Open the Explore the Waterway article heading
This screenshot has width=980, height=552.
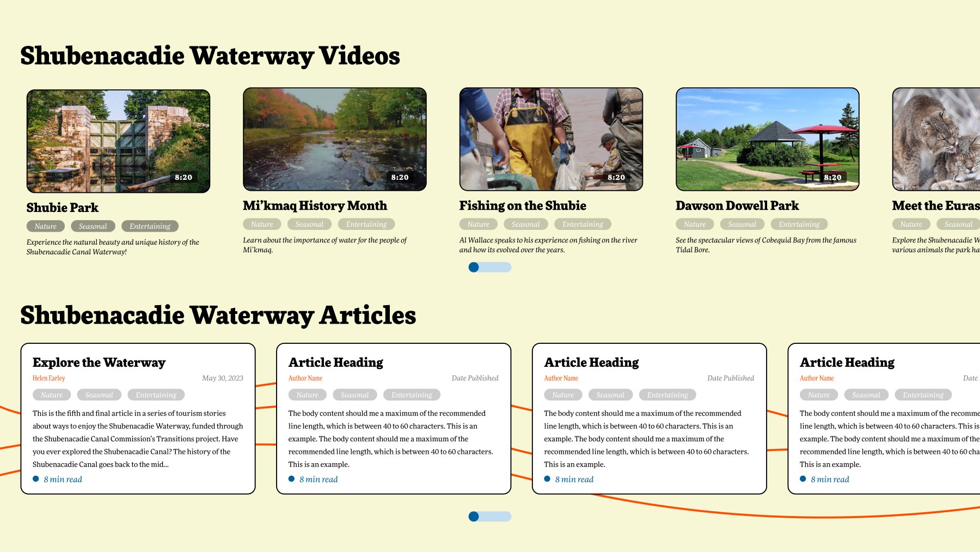(x=99, y=362)
